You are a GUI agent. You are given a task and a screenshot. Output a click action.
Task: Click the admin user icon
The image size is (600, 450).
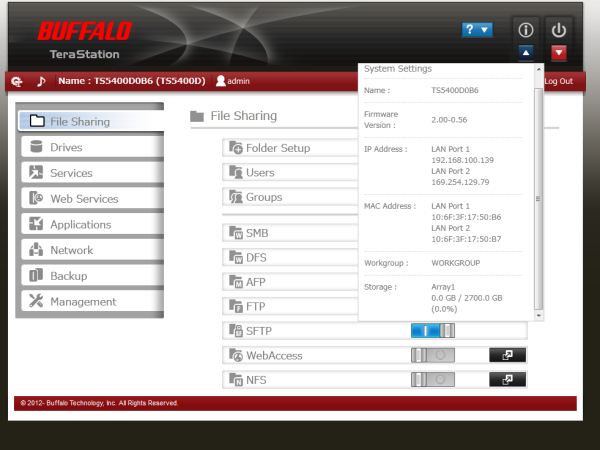tap(221, 81)
